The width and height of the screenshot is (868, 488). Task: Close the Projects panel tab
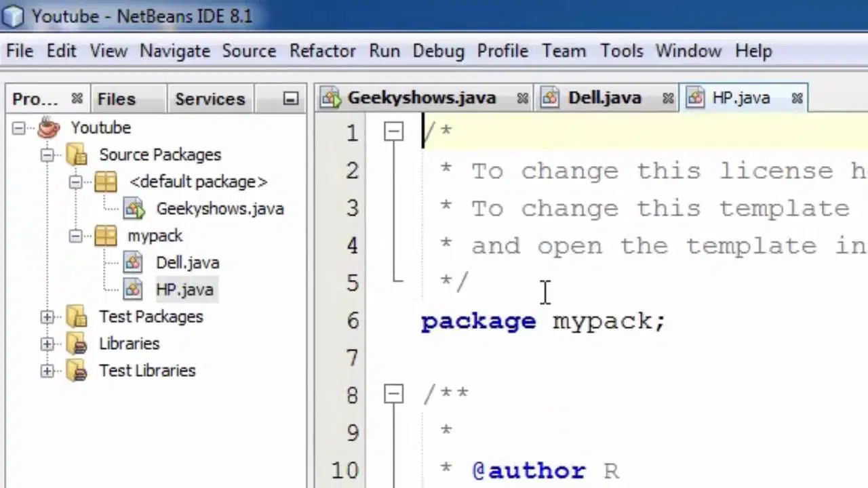[77, 99]
